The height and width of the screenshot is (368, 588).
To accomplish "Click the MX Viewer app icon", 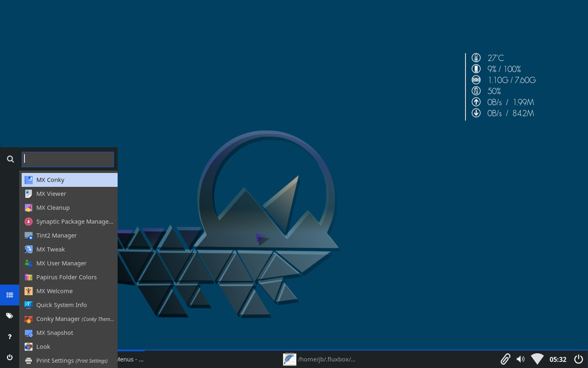I will [x=28, y=194].
